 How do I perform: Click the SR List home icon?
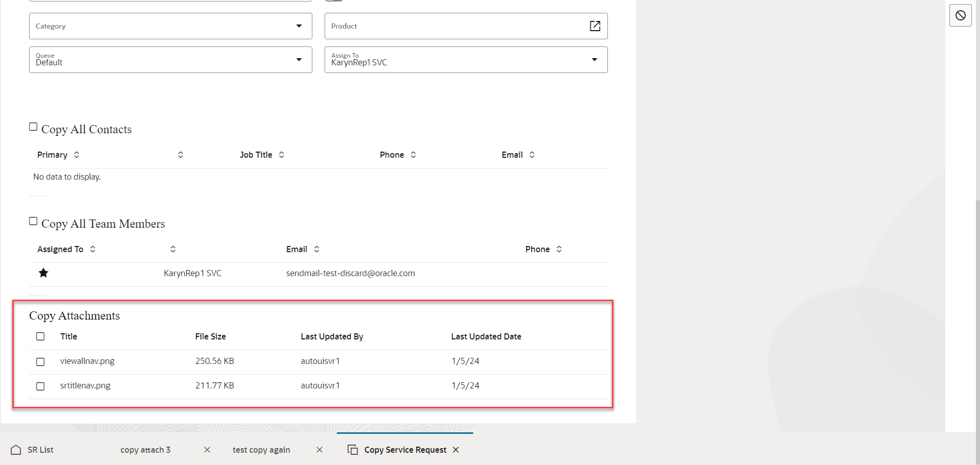16,450
